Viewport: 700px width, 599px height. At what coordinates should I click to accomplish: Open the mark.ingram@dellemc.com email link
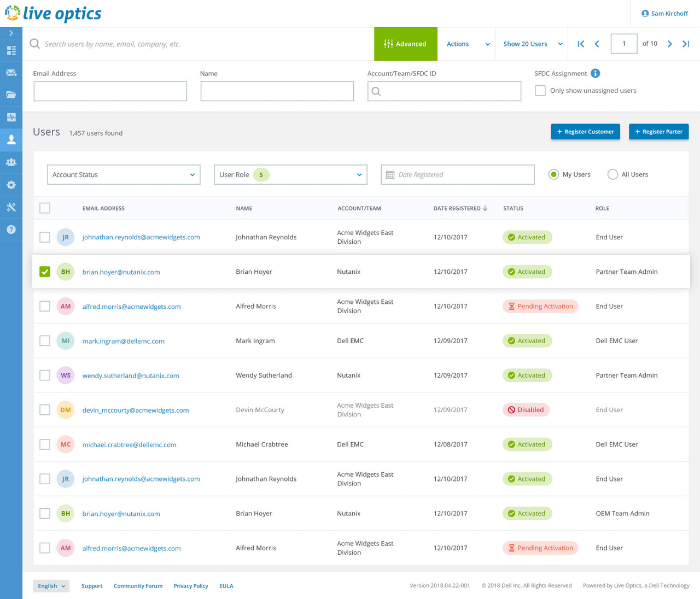124,341
